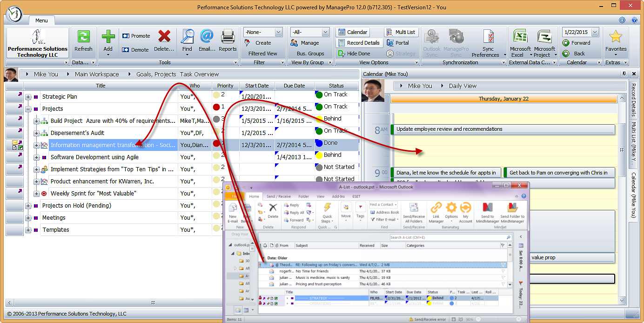Viewport: 644px width, 323px height.
Task: Expand the Meetings row
Action: tap(28, 218)
